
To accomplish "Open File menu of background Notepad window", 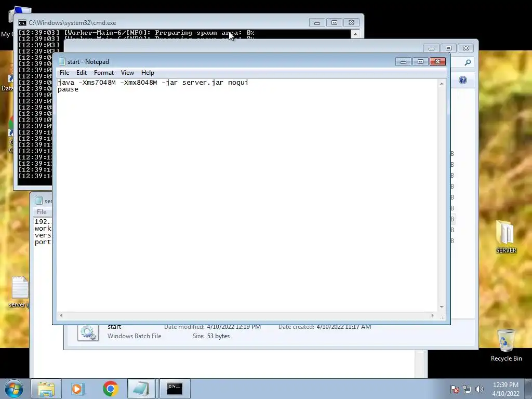I will (42, 212).
